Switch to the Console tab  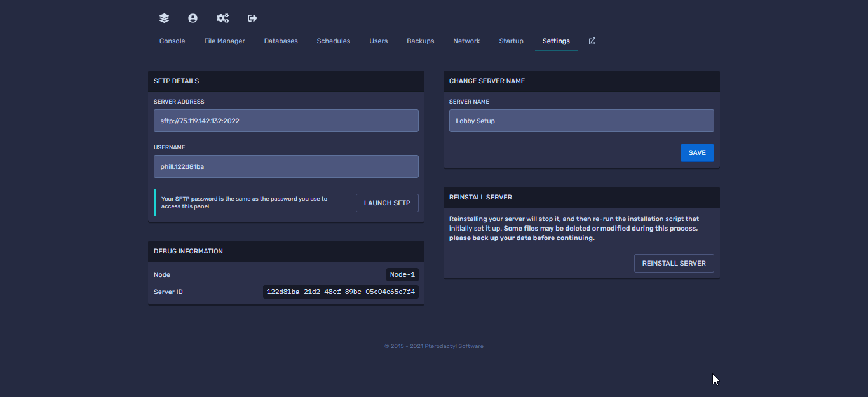point(172,41)
